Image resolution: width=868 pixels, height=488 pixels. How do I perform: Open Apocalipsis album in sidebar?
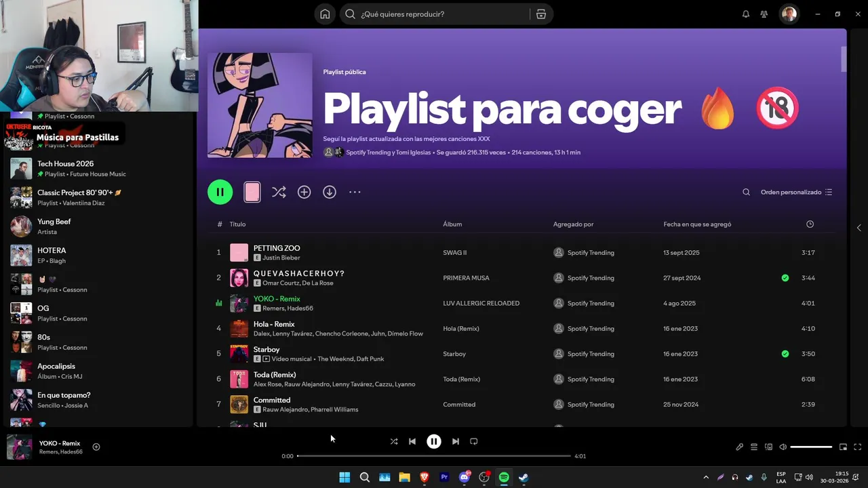[x=98, y=371]
